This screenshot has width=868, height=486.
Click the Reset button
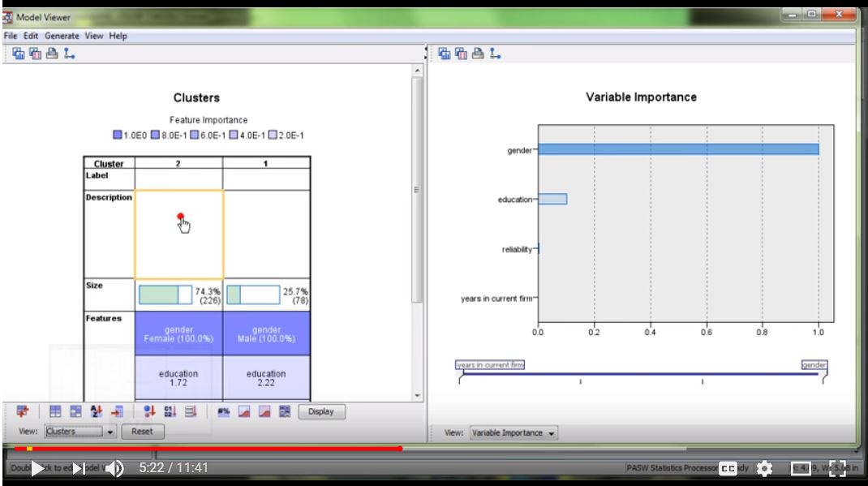click(140, 432)
